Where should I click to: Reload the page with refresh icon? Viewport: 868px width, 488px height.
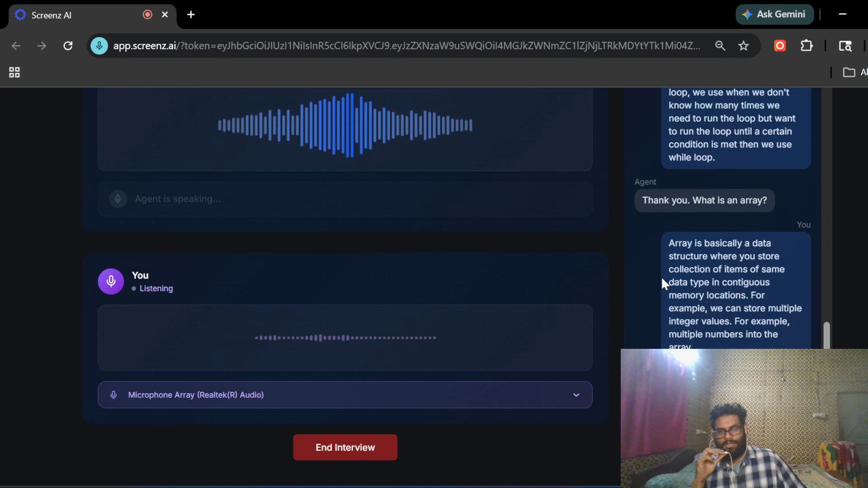68,46
